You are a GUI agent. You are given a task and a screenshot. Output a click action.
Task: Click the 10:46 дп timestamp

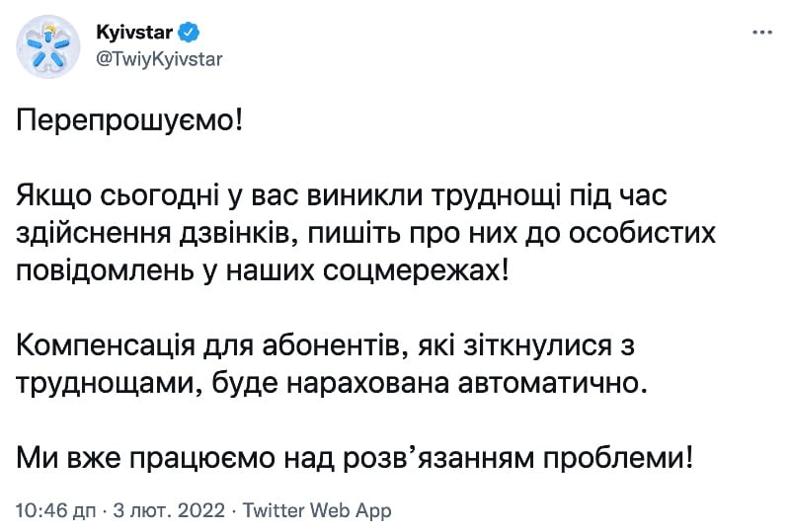coord(56,510)
